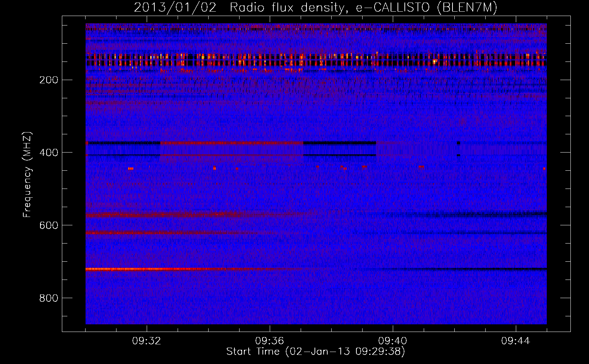This screenshot has width=589, height=364.
Task: Click the 200 frequency tick label
Action: [49, 80]
